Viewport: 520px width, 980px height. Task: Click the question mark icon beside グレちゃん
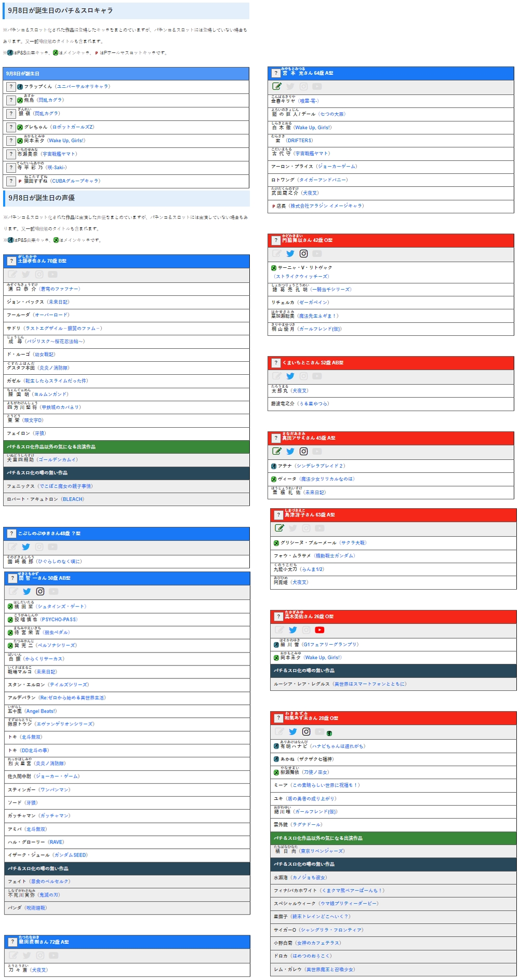pos(11,127)
